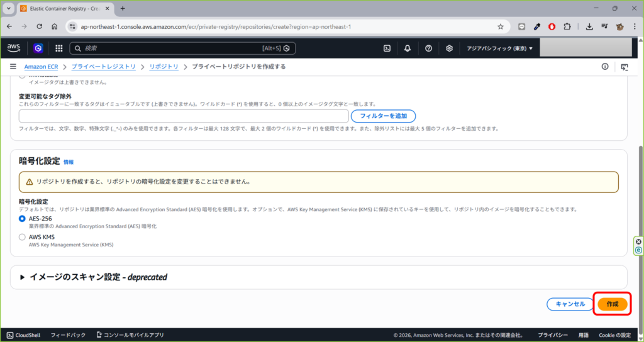Click the キャンセル button
This screenshot has width=644, height=342.
coord(570,304)
